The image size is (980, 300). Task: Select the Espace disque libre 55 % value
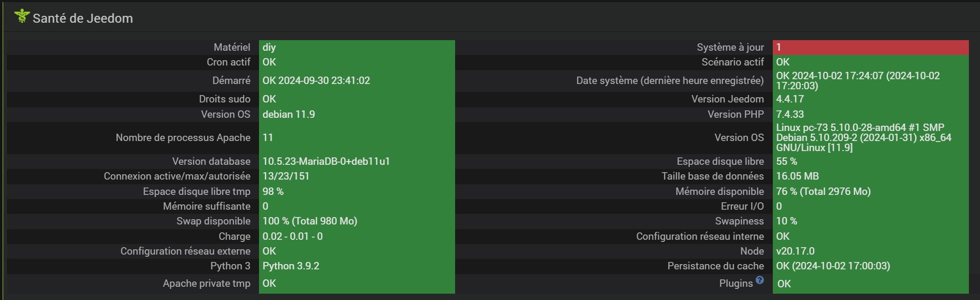pos(787,162)
